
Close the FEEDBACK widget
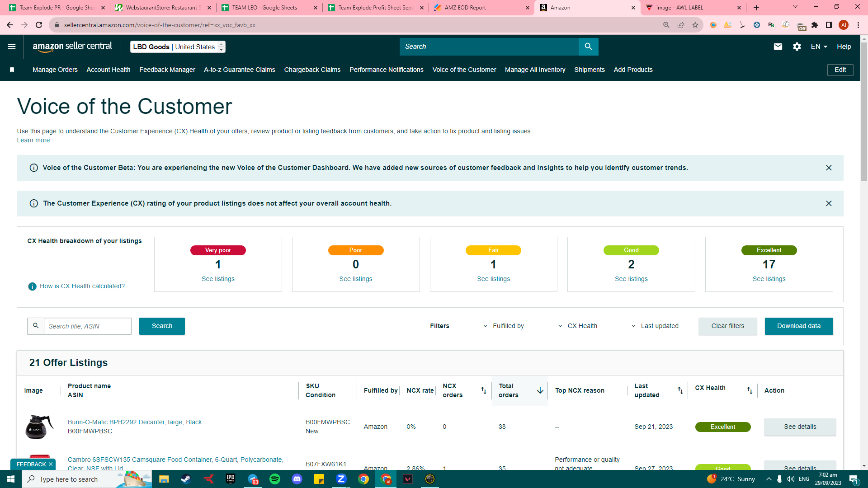coord(51,464)
